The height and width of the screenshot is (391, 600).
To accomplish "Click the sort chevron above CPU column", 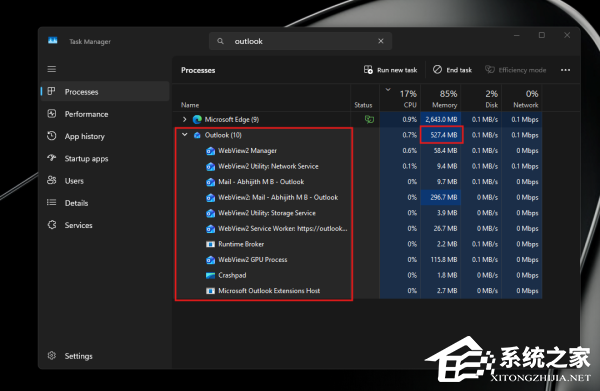I will [388, 90].
